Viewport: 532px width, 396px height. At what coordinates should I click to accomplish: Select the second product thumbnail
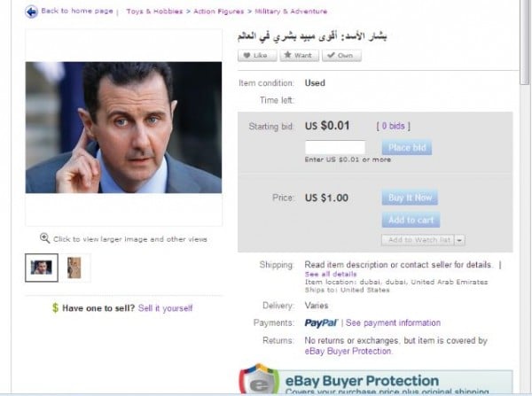tap(74, 268)
